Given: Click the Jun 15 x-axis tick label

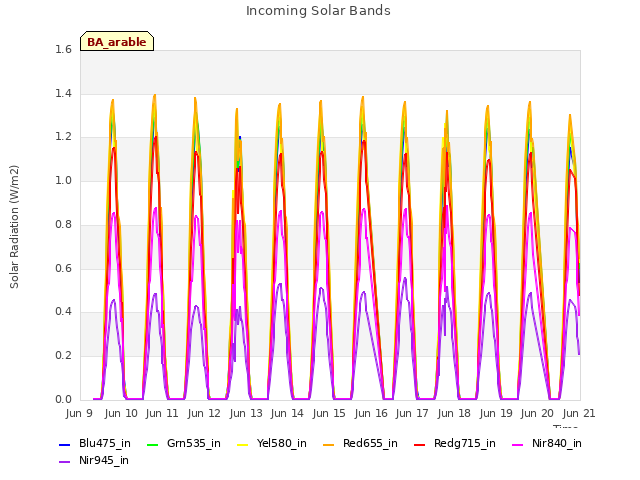Looking at the screenshot, I should (x=329, y=413).
